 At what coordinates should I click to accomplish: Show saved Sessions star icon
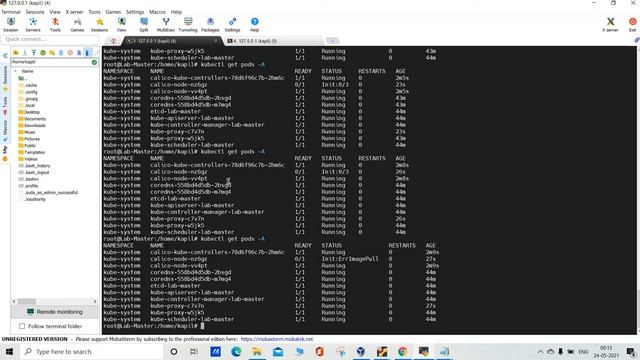100,24
